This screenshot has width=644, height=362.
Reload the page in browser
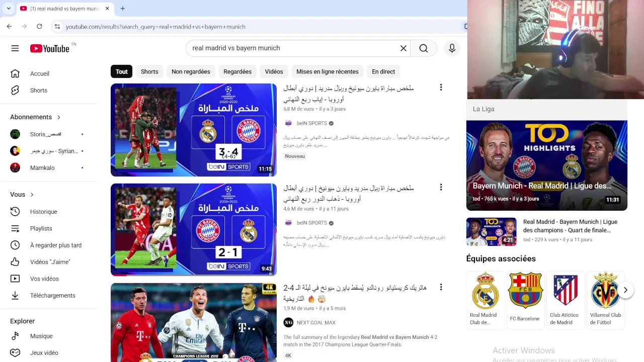point(39,27)
